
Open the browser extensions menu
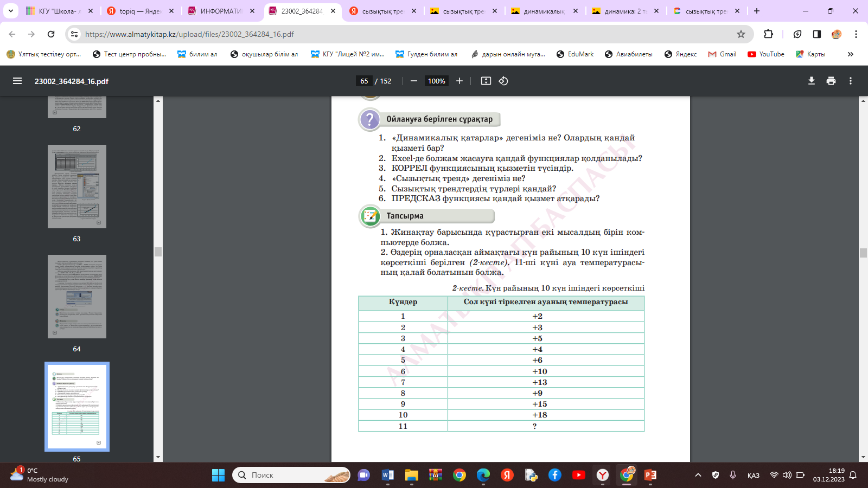pyautogui.click(x=769, y=34)
